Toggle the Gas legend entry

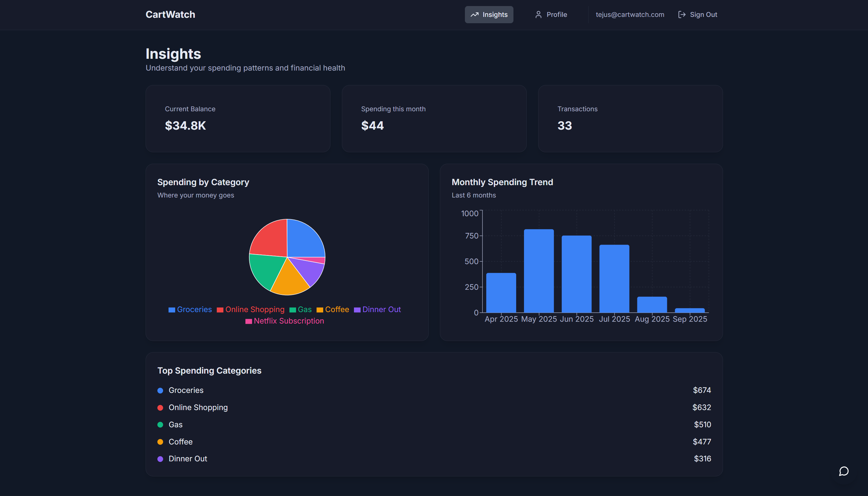[x=304, y=310]
